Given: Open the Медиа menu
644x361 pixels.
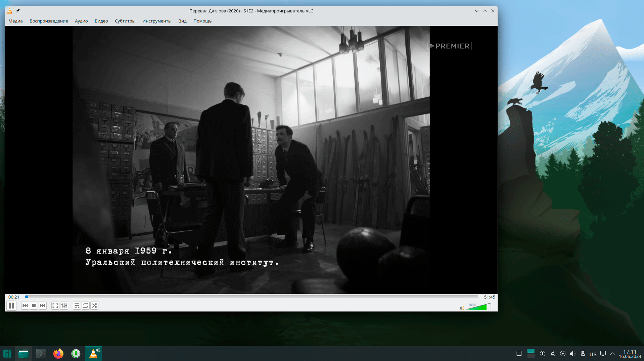Looking at the screenshot, I should point(15,21).
